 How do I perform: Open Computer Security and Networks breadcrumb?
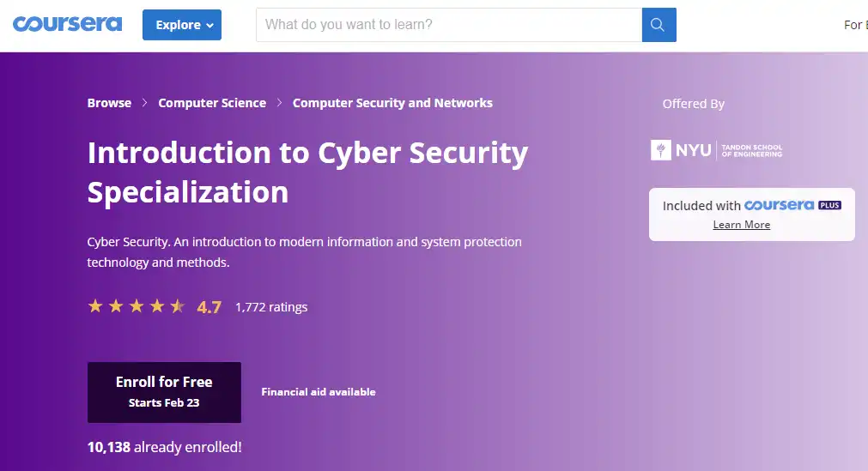click(x=392, y=103)
